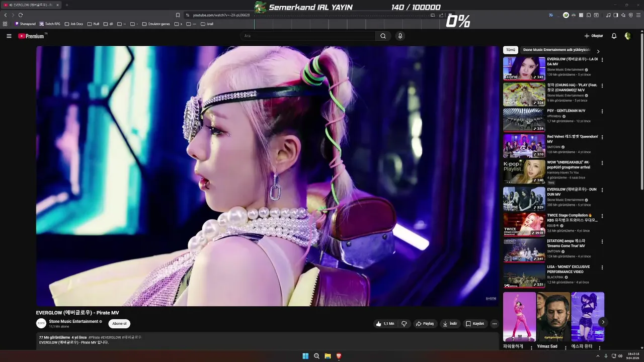Open the Emulator games bookmarks folder
Image resolution: width=644 pixels, height=362 pixels.
(156, 24)
